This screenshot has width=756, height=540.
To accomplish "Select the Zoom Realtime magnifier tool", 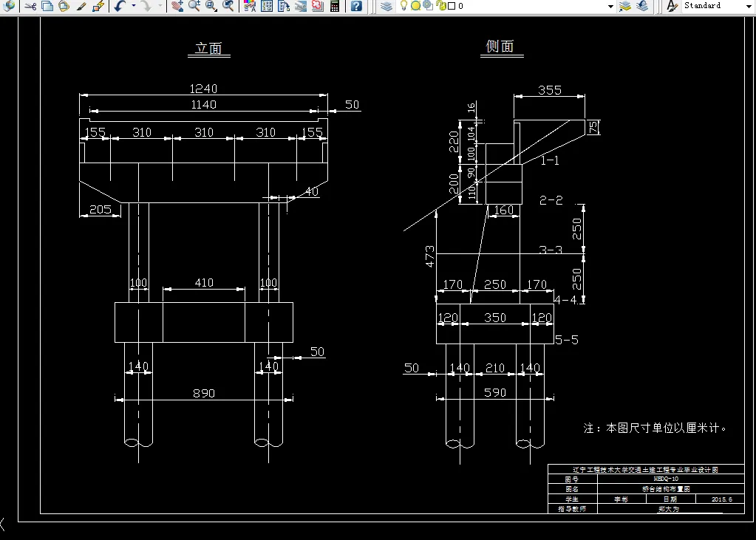I will pos(194,6).
